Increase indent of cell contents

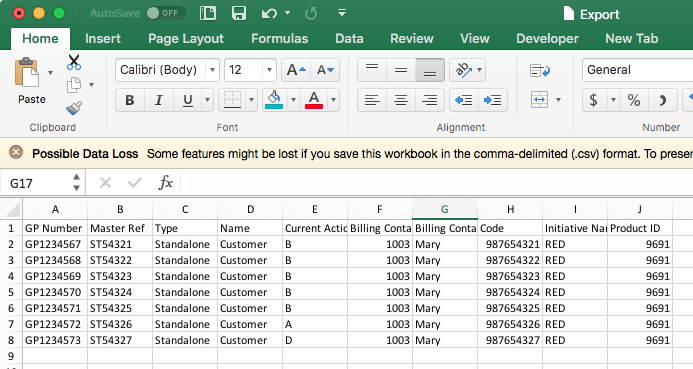pyautogui.click(x=492, y=100)
